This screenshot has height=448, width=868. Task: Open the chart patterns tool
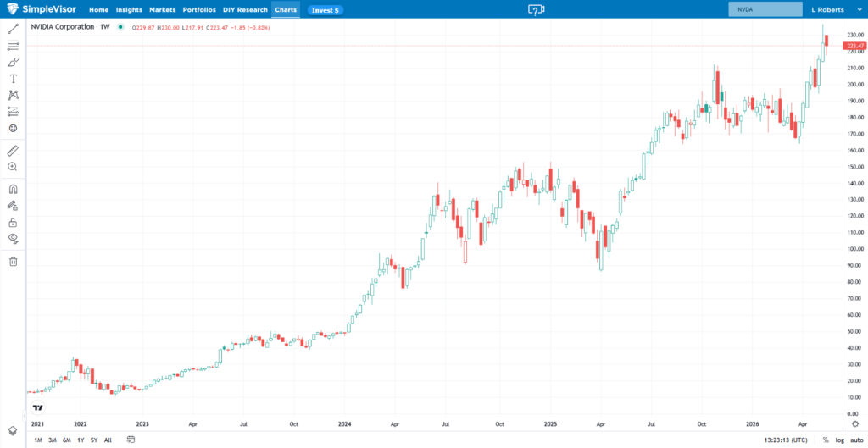(x=14, y=95)
